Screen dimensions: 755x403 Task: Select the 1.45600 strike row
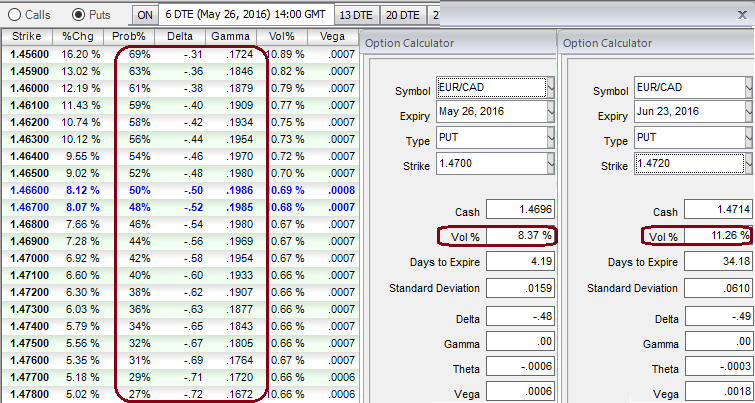click(180, 54)
